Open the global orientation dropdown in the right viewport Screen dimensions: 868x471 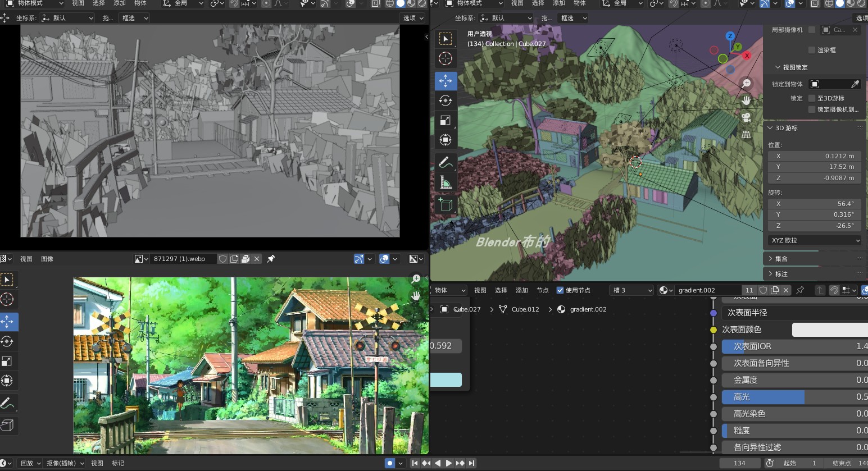621,3
